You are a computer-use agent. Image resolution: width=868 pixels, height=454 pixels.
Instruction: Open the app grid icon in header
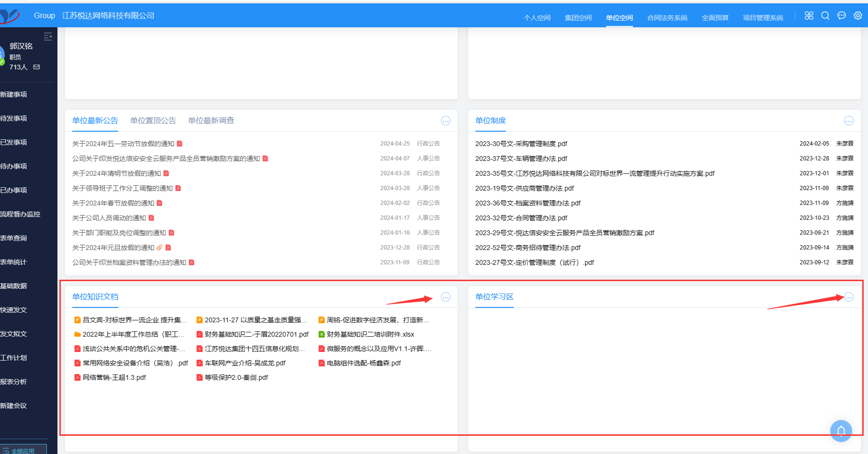[x=809, y=16]
